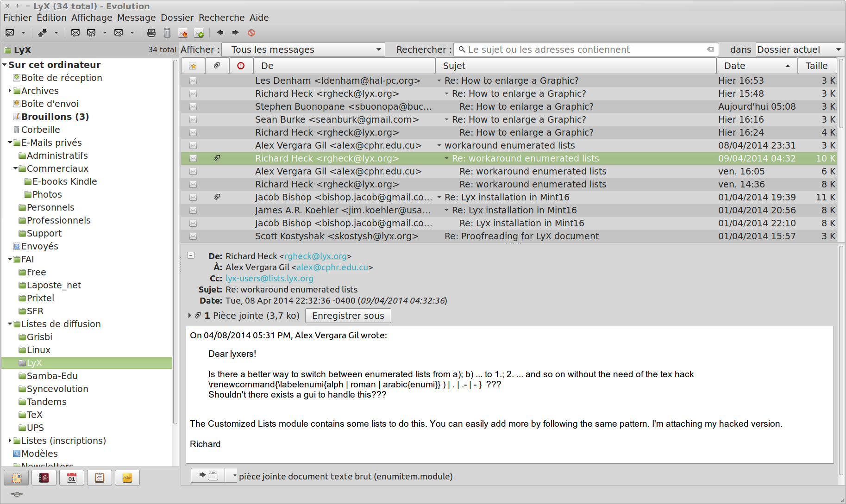Screen dimensions: 846x504
Task: Click the rgheck@lyx.org sender link
Action: pyautogui.click(x=315, y=256)
